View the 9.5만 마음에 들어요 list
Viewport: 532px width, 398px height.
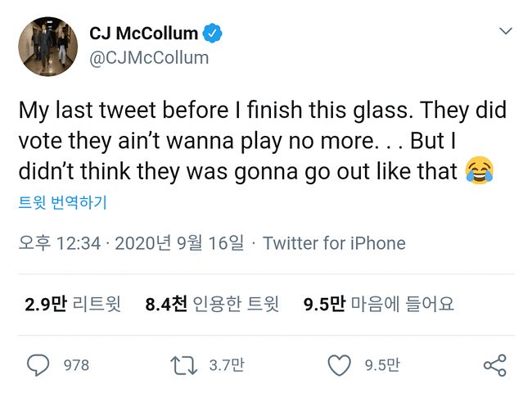tap(378, 305)
